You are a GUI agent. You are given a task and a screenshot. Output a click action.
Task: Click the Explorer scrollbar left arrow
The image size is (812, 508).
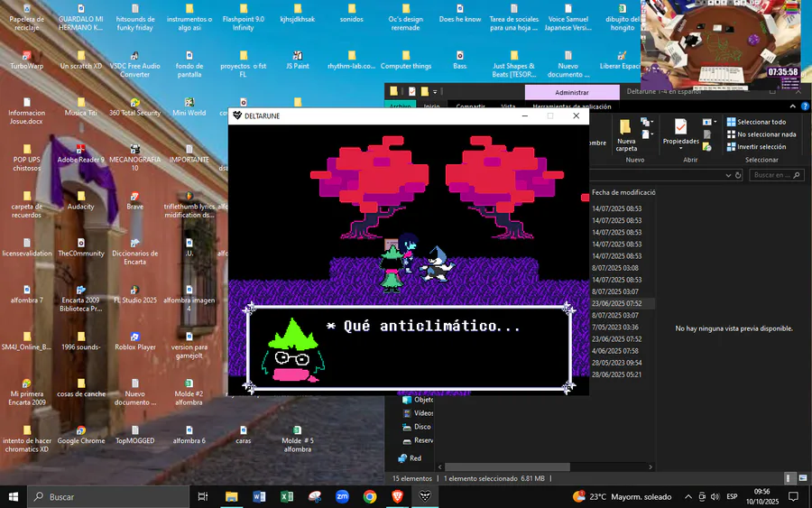pos(440,466)
